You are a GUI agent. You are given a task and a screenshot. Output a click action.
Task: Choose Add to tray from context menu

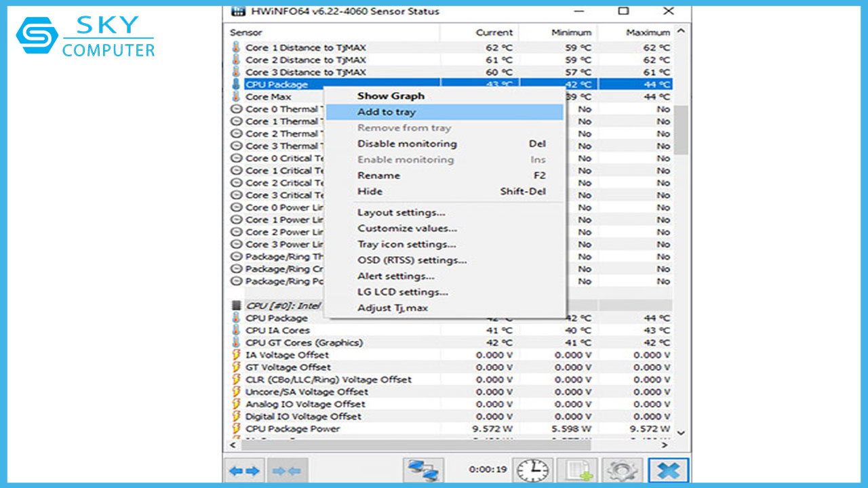387,112
